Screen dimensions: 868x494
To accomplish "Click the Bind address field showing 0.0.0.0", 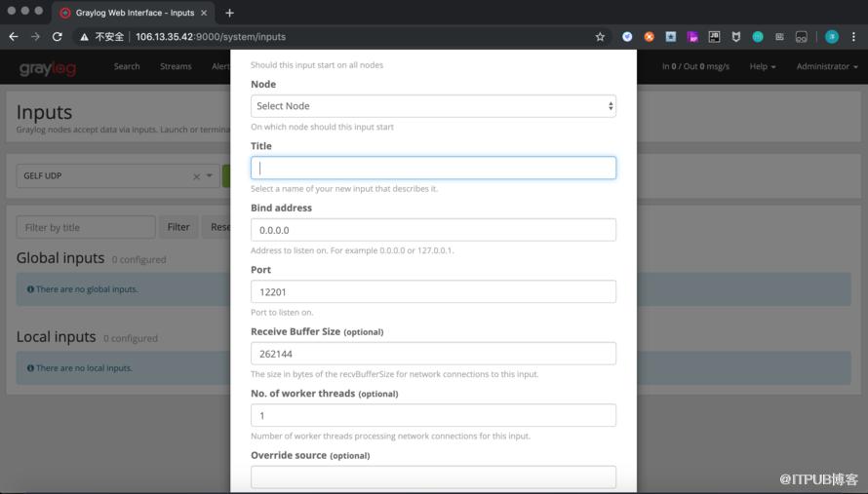I will [x=433, y=230].
